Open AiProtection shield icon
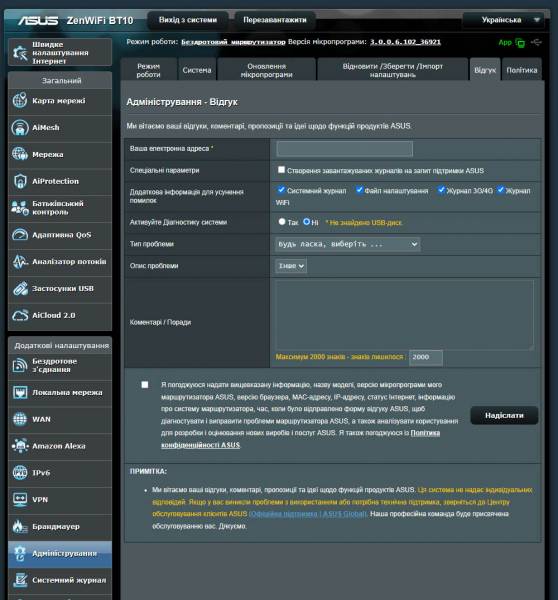558x600 pixels. click(20, 181)
